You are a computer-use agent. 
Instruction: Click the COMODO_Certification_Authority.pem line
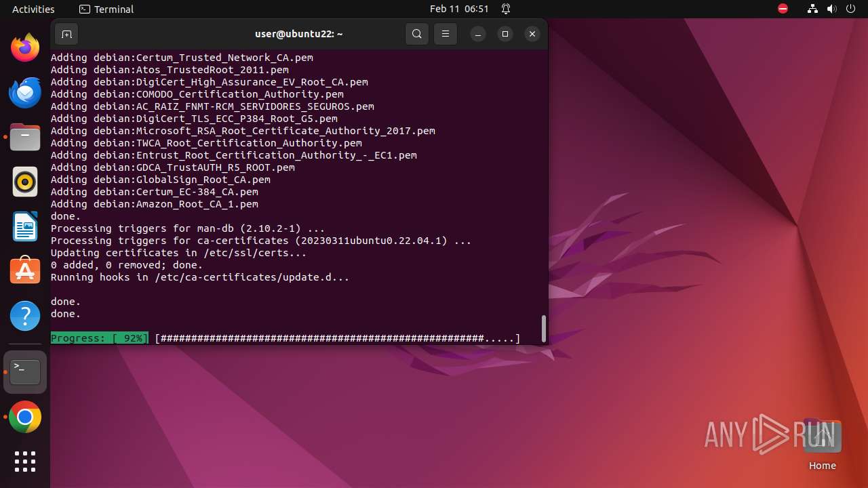(197, 94)
